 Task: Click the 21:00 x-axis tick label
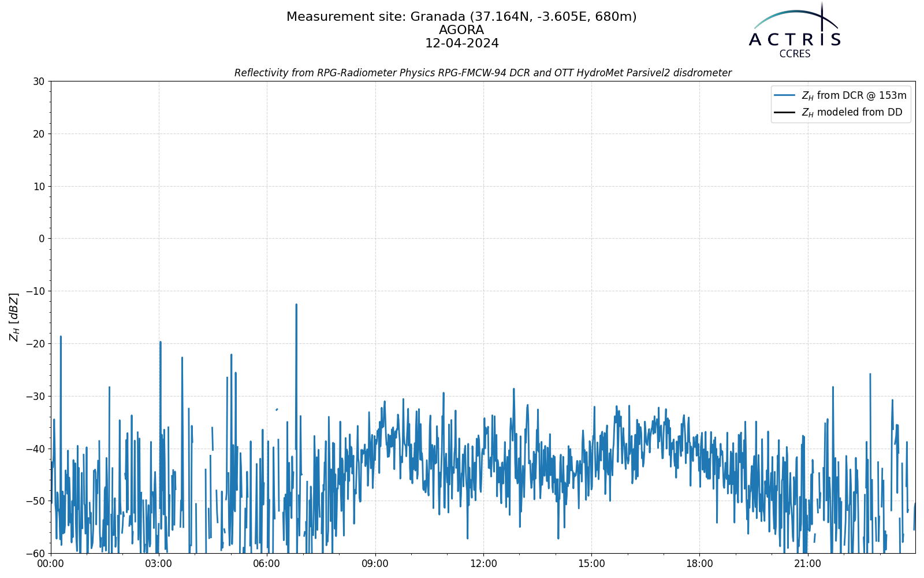(807, 564)
